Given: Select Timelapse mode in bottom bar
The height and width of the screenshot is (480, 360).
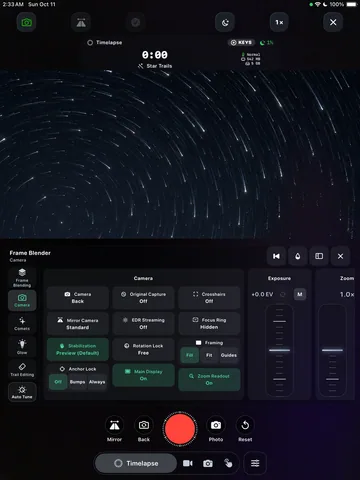Looking at the screenshot, I should pyautogui.click(x=136, y=463).
